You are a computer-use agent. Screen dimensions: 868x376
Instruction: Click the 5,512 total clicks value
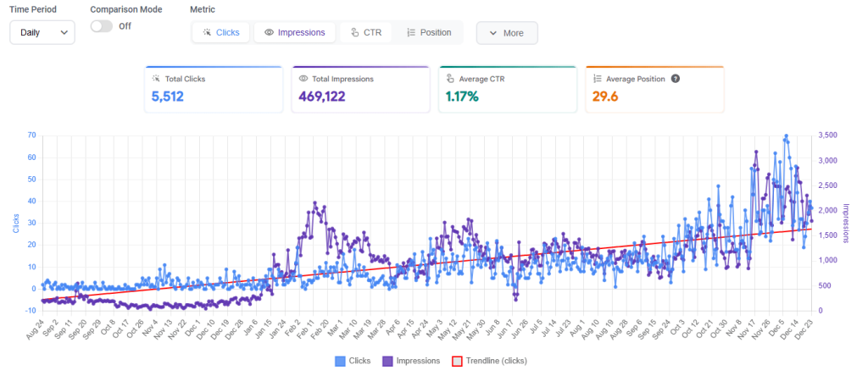168,97
